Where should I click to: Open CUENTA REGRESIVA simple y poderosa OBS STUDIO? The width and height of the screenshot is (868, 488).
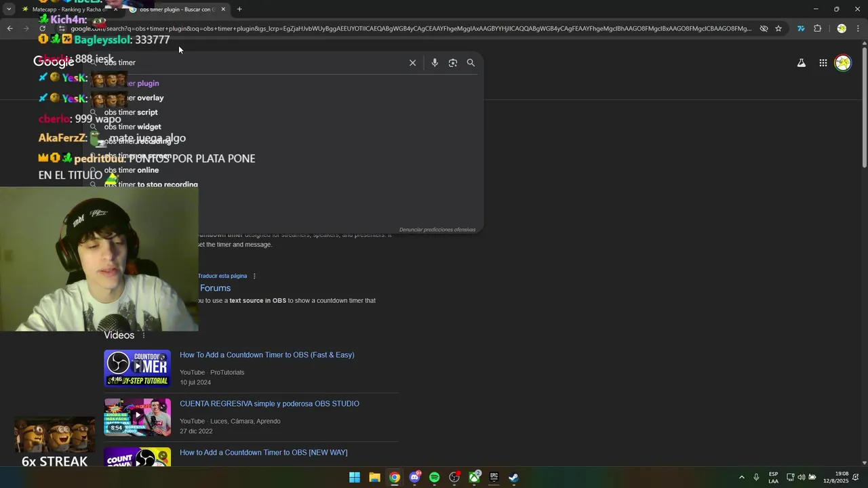tap(269, 404)
